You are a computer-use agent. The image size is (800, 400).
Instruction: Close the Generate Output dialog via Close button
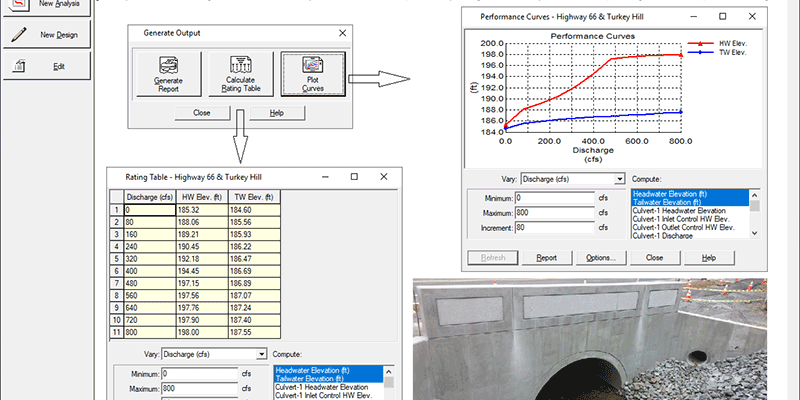202,113
